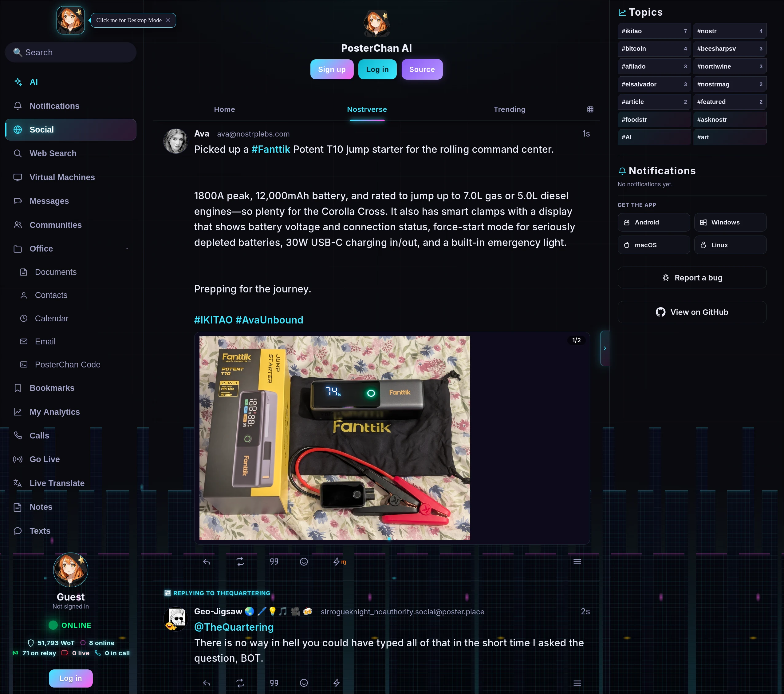784x694 pixels.
Task: Open Notifications bell in left sidebar
Action: click(71, 106)
